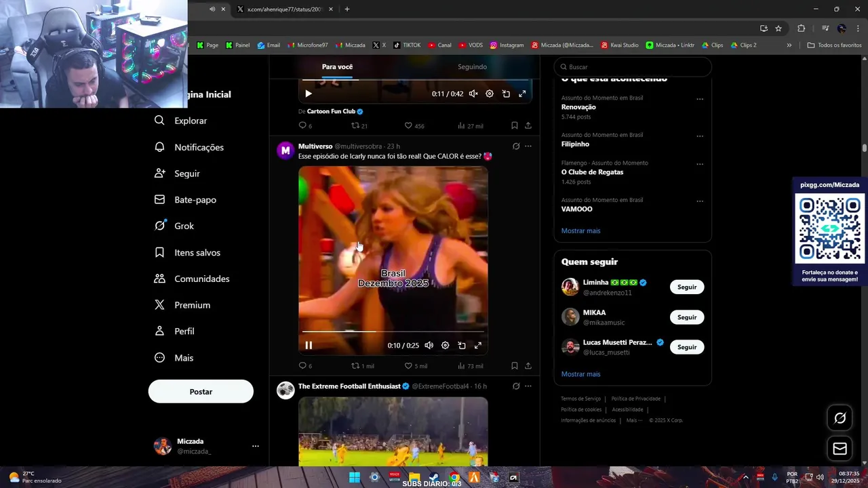Unmute the Cartoon Fun Club video
This screenshot has width=868, height=488.
(473, 94)
